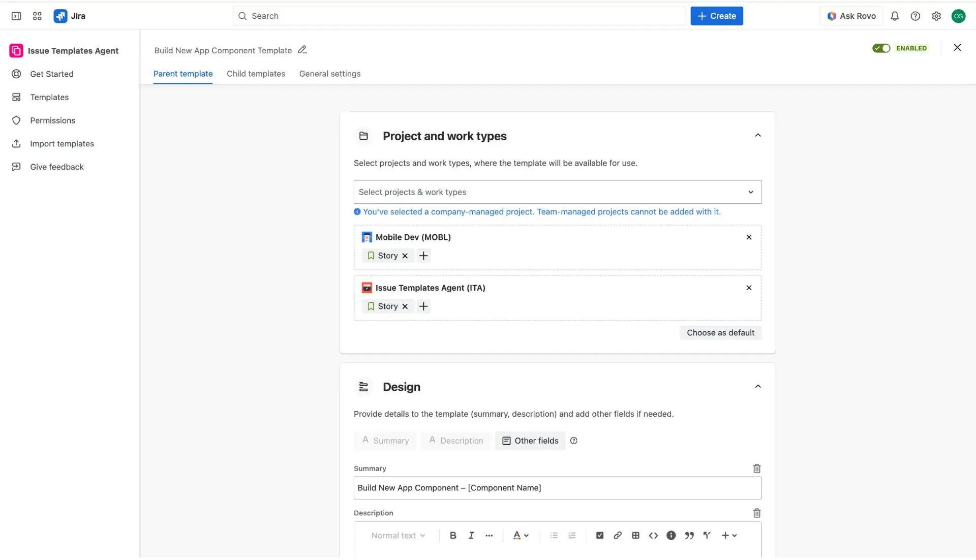The height and width of the screenshot is (560, 976).
Task: Insert a task checkbox in the description
Action: point(599,535)
